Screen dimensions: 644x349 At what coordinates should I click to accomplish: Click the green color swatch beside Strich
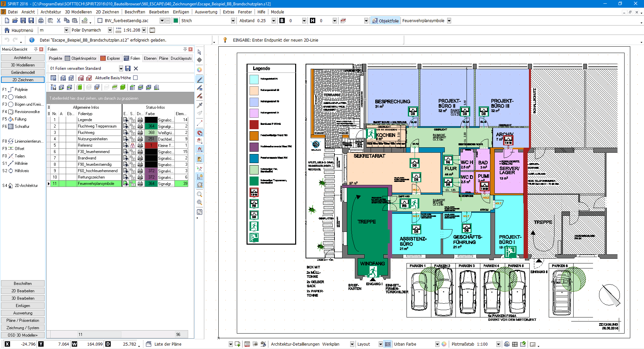(x=176, y=21)
